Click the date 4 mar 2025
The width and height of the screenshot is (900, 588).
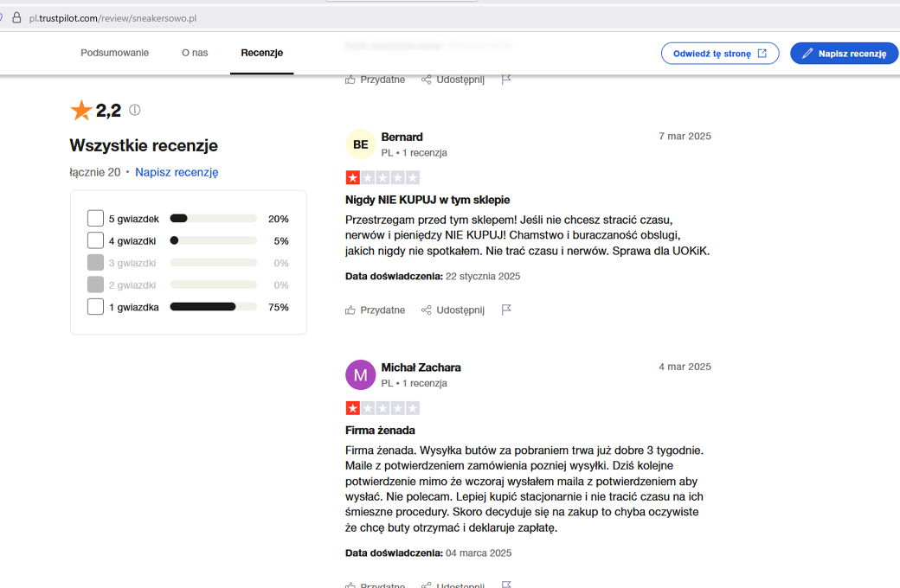tap(685, 367)
